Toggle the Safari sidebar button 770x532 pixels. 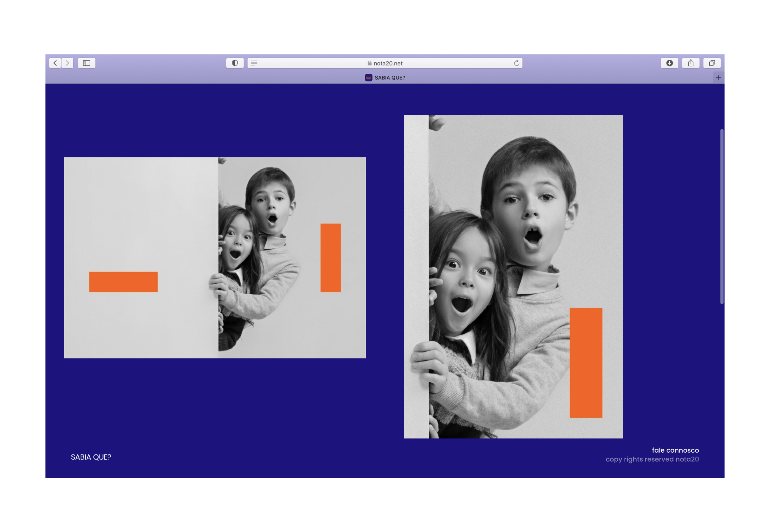point(87,63)
